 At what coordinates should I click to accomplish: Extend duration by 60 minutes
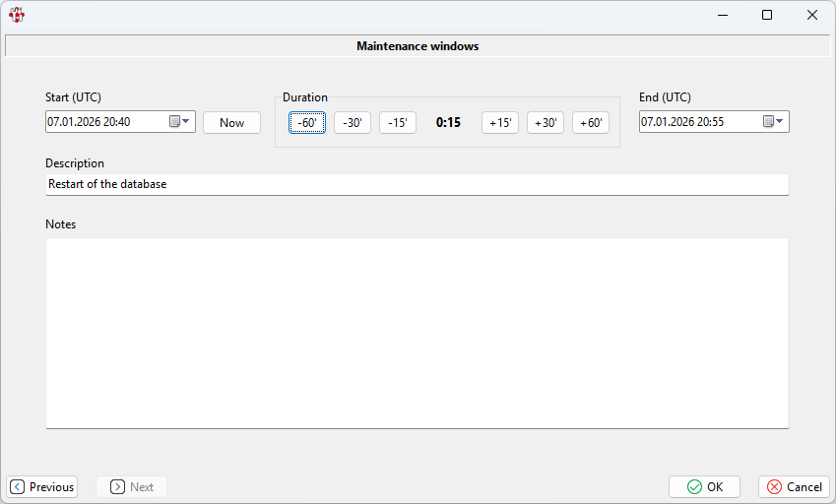tap(591, 123)
